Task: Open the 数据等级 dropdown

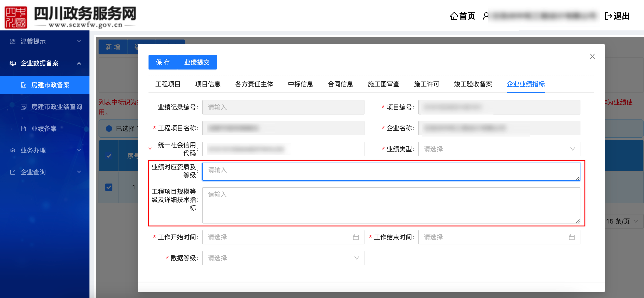Action: [283, 258]
